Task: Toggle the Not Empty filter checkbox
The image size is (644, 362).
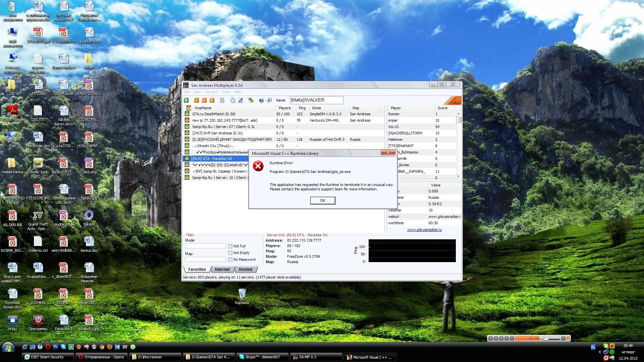Action: 230,253
